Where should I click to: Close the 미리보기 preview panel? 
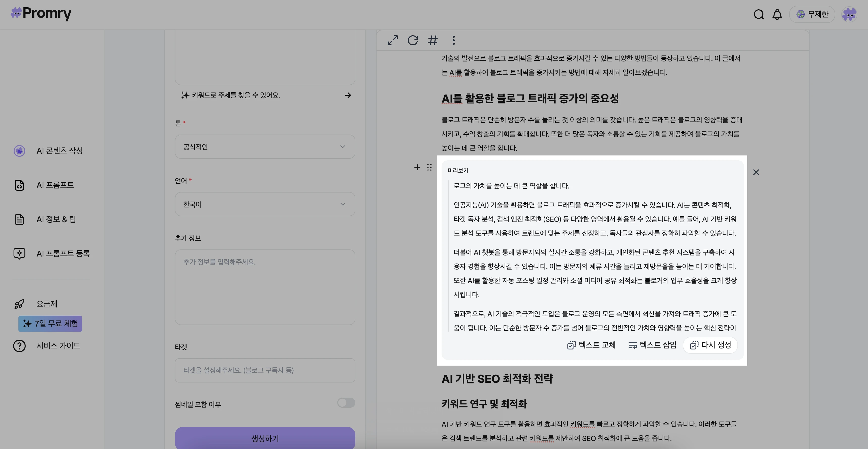pos(756,172)
